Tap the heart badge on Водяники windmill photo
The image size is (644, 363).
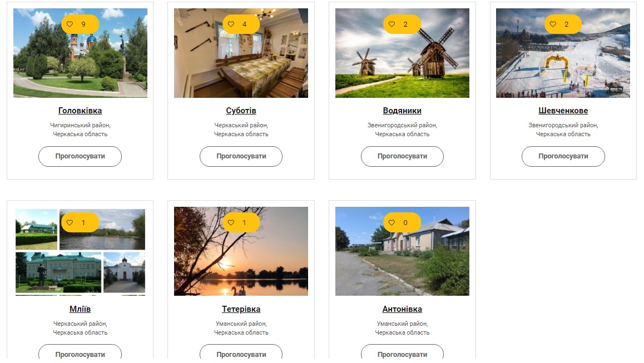click(392, 24)
